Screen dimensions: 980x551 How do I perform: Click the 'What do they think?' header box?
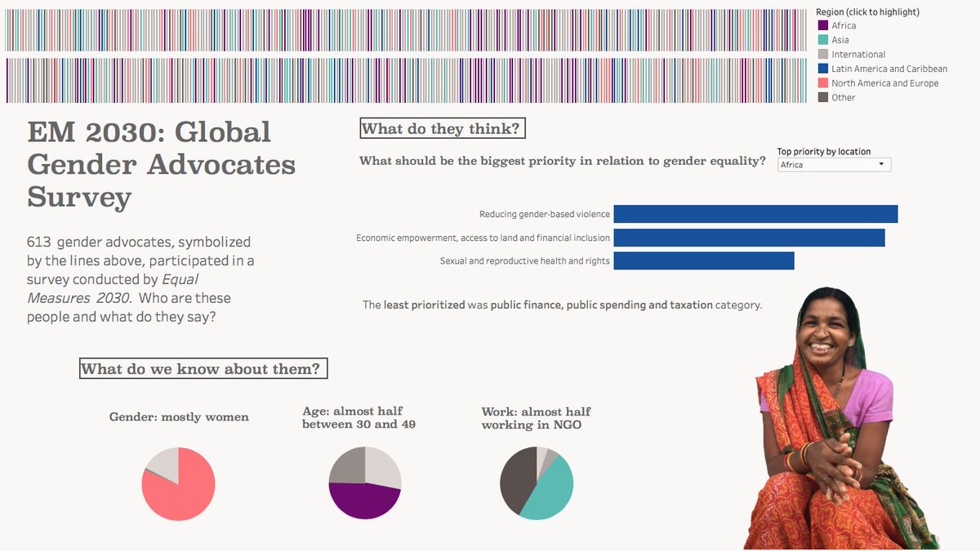tap(442, 128)
